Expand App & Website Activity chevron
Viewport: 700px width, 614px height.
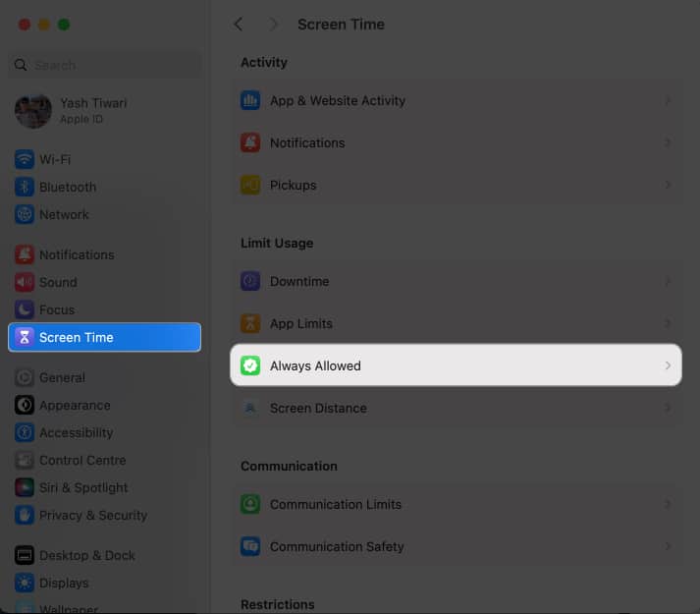pos(668,100)
